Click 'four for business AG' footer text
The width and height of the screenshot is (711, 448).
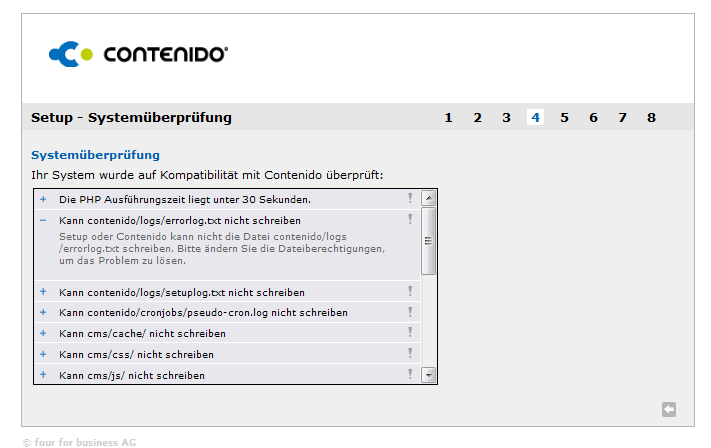pyautogui.click(x=85, y=442)
